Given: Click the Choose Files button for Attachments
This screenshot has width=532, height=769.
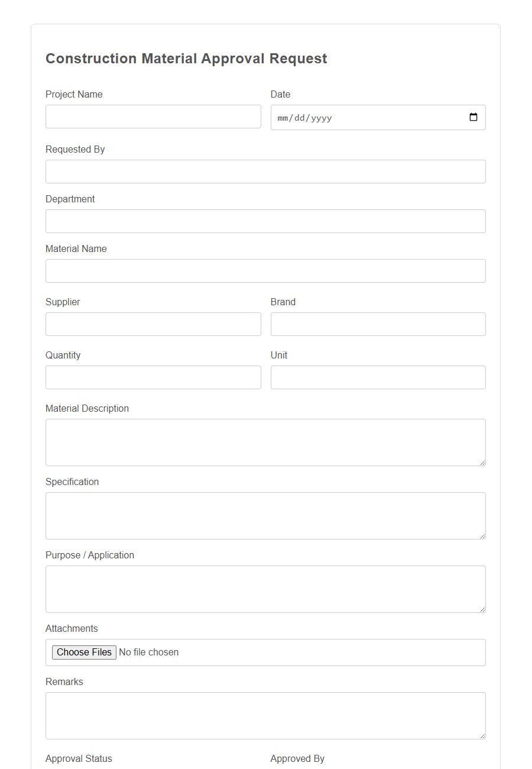Looking at the screenshot, I should coord(83,652).
